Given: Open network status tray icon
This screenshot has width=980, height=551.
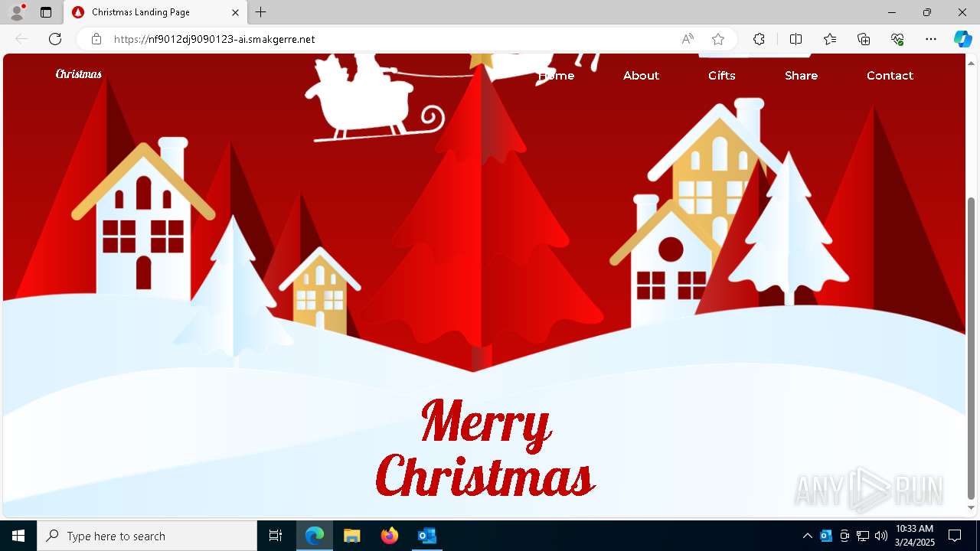Looking at the screenshot, I should (863, 536).
